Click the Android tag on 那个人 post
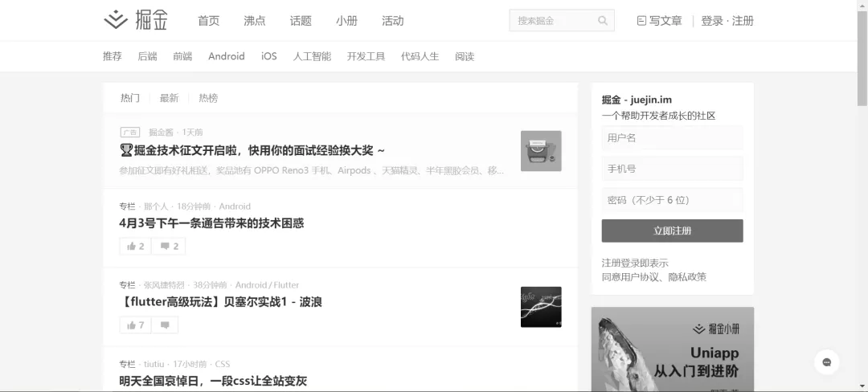 click(x=235, y=206)
